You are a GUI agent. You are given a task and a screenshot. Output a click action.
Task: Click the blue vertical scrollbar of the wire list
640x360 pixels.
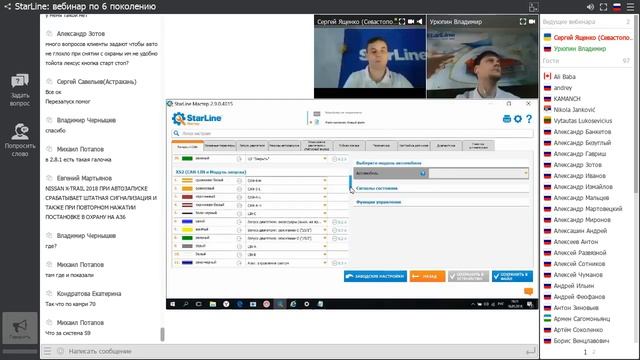tap(350, 182)
